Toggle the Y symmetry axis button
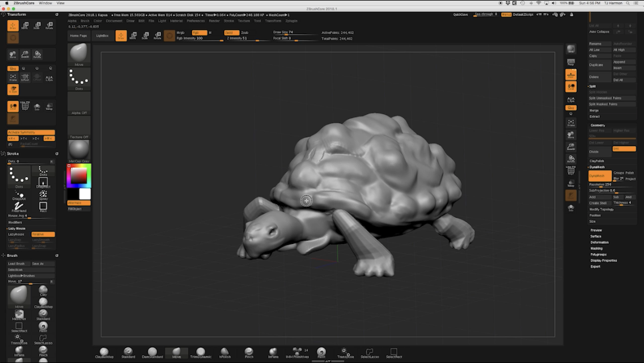Screen dimensions: 644x363 [x=24, y=138]
